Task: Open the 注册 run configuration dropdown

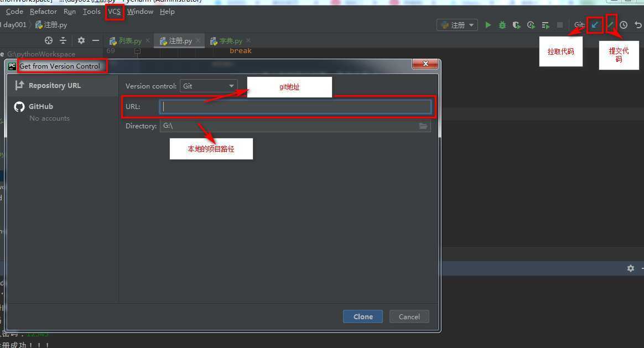Action: [456, 25]
